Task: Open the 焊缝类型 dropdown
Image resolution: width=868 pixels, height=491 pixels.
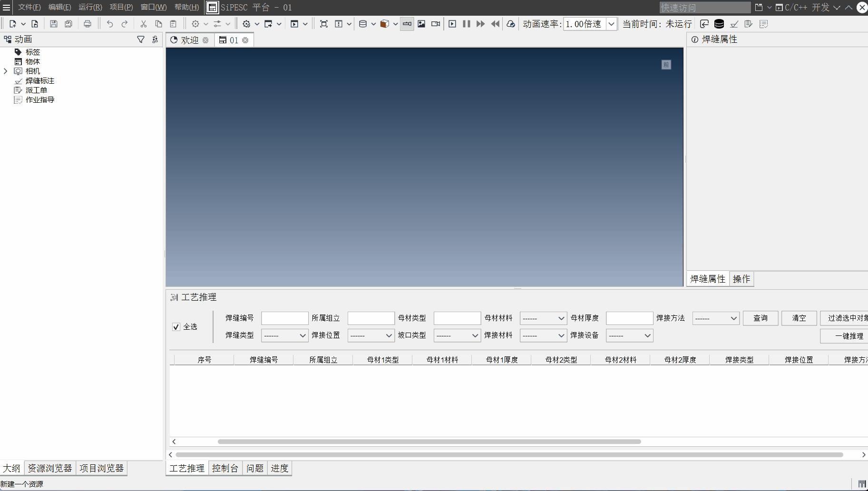Action: pos(284,335)
